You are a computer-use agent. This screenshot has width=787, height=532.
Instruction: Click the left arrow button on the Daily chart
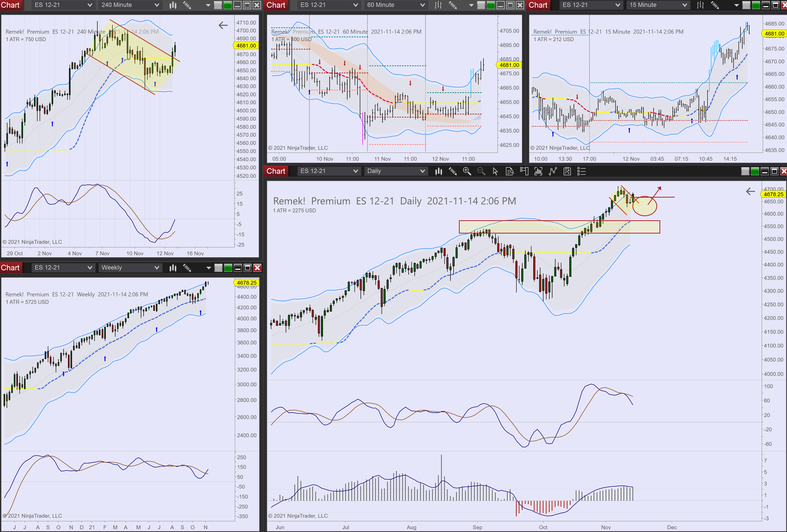click(750, 191)
